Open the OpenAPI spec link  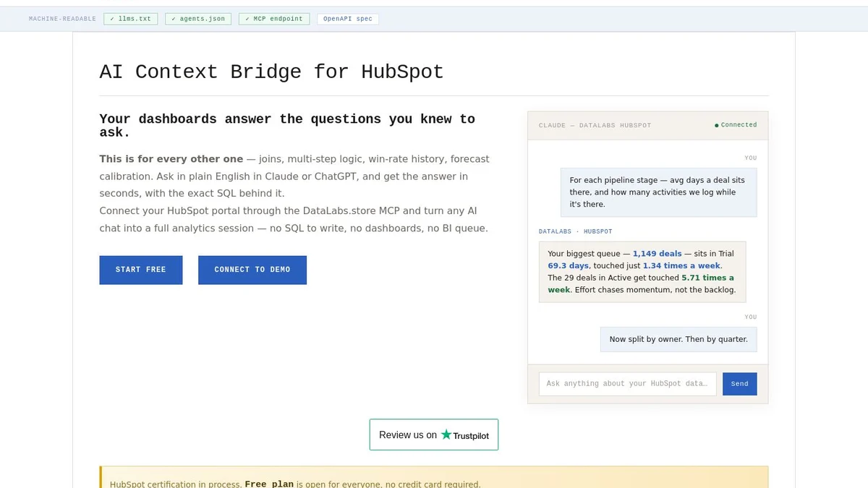pos(348,19)
